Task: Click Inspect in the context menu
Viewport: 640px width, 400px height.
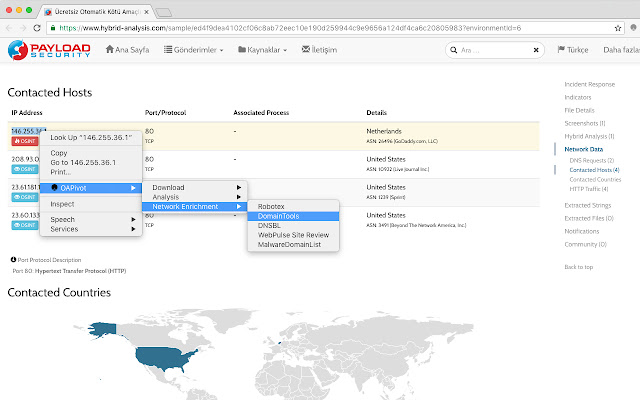Action: pyautogui.click(x=62, y=204)
